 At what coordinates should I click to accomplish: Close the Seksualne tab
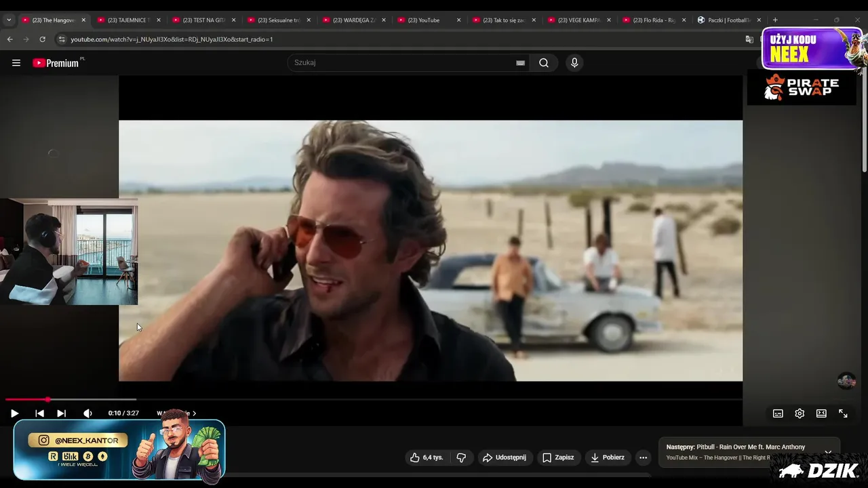[309, 20]
